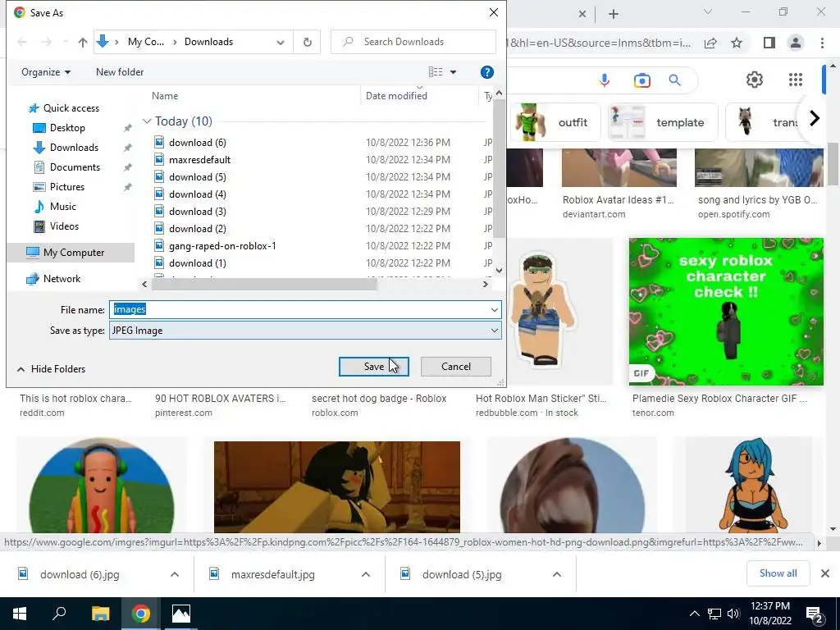Image resolution: width=840 pixels, height=630 pixels.
Task: Open File Explorer from taskbar
Action: coord(100,614)
